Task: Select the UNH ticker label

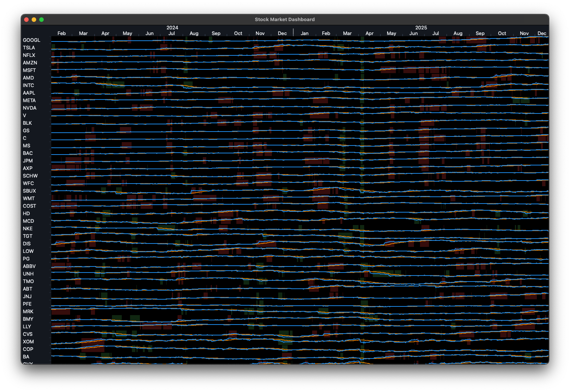Action: coord(28,274)
